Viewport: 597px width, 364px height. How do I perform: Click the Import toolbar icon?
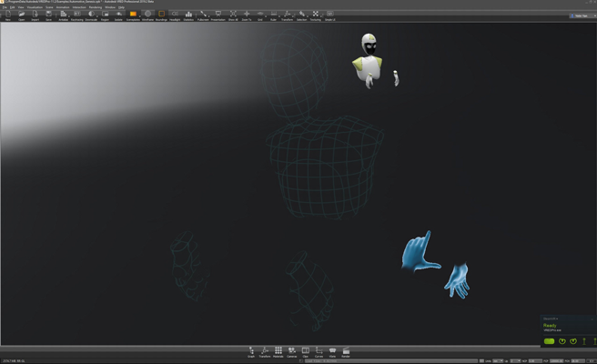pos(35,15)
